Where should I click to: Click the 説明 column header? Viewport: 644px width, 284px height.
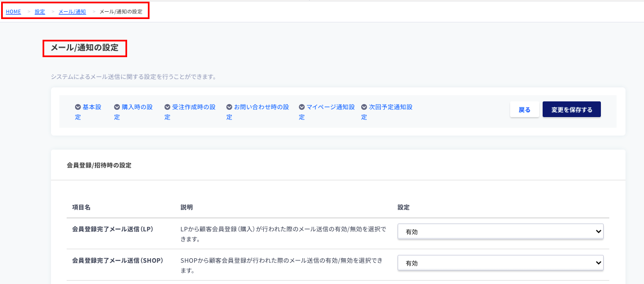(186, 207)
